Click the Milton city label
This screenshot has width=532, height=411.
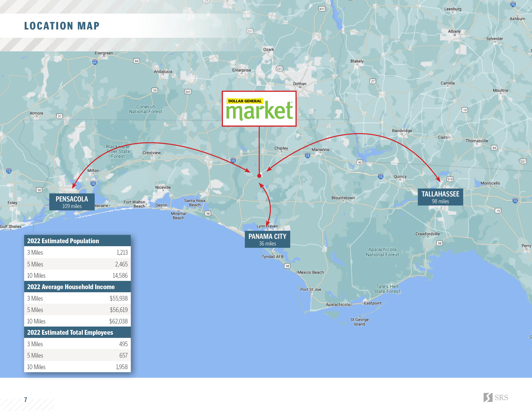(93, 170)
